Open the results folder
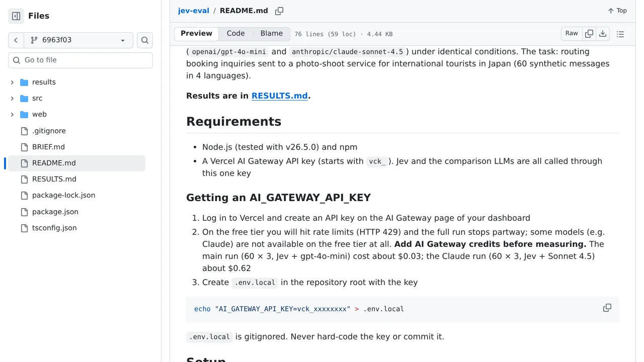 click(x=44, y=82)
